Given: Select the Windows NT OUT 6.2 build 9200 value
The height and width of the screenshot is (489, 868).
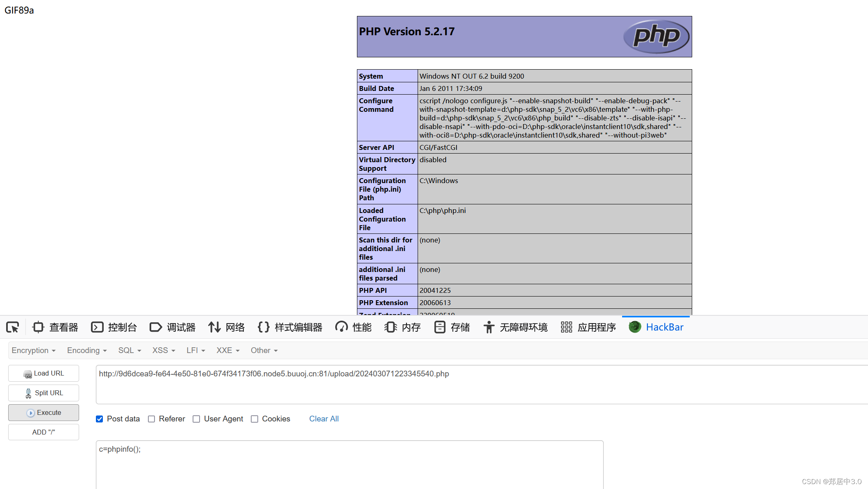Looking at the screenshot, I should pos(472,76).
